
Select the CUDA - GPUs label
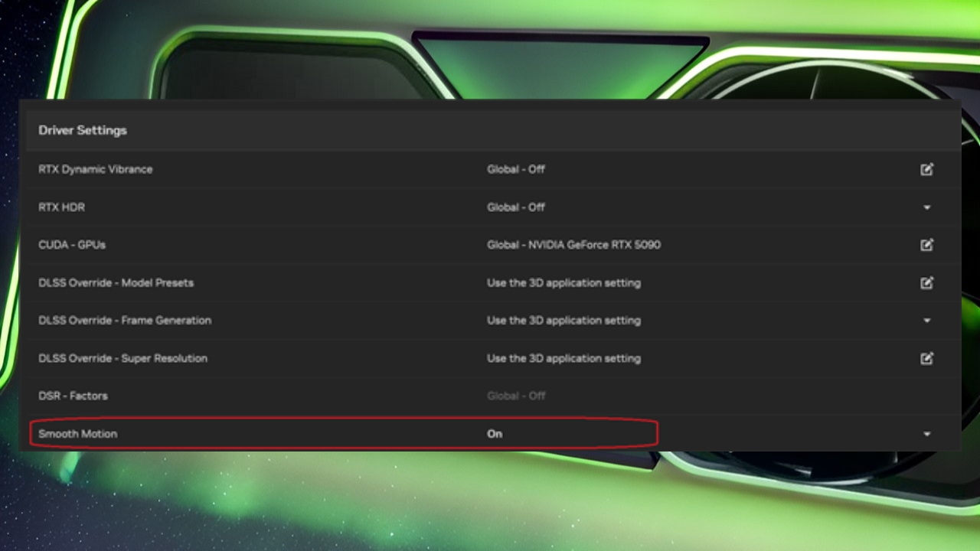point(72,245)
